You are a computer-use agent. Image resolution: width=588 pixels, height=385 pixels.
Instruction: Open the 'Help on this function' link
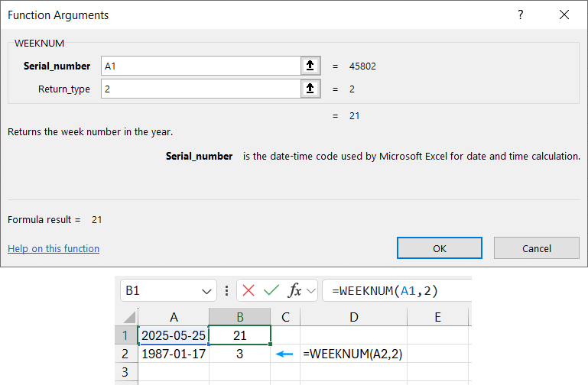[x=54, y=248]
